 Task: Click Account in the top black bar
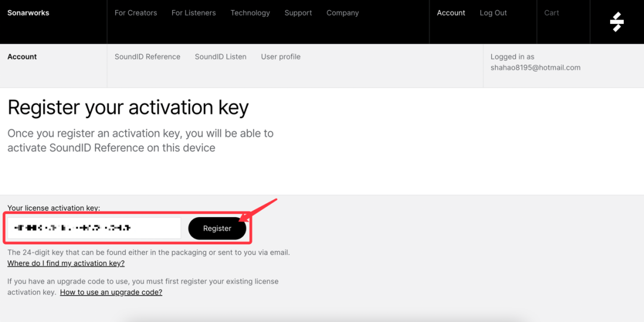tap(451, 13)
